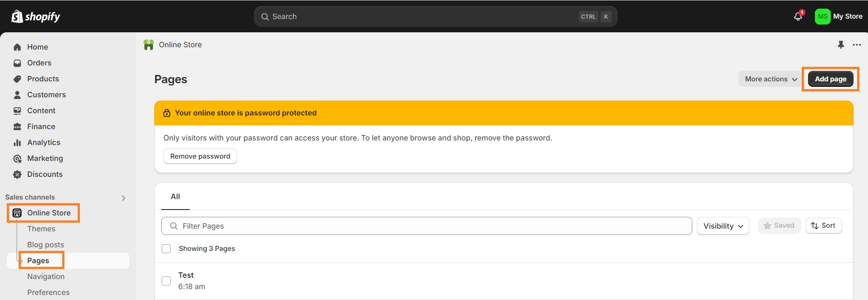The height and width of the screenshot is (300, 868).
Task: Click the Discounts badge icon
Action: pos(17,174)
